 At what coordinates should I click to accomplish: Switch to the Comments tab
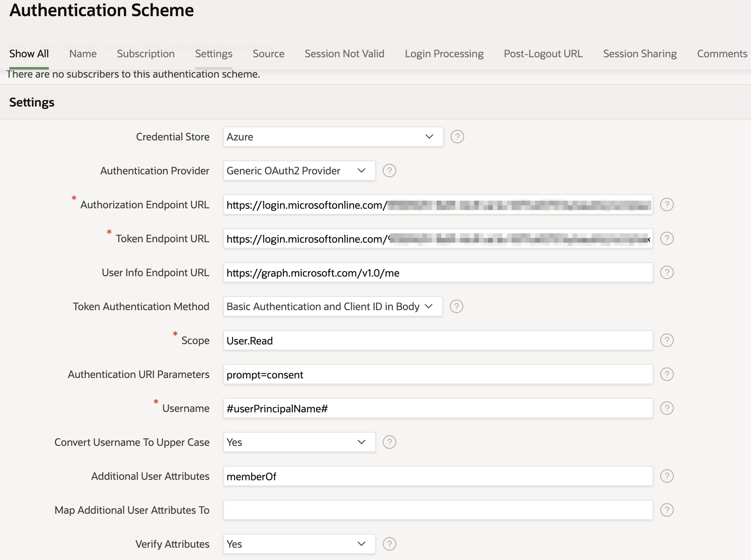tap(722, 53)
